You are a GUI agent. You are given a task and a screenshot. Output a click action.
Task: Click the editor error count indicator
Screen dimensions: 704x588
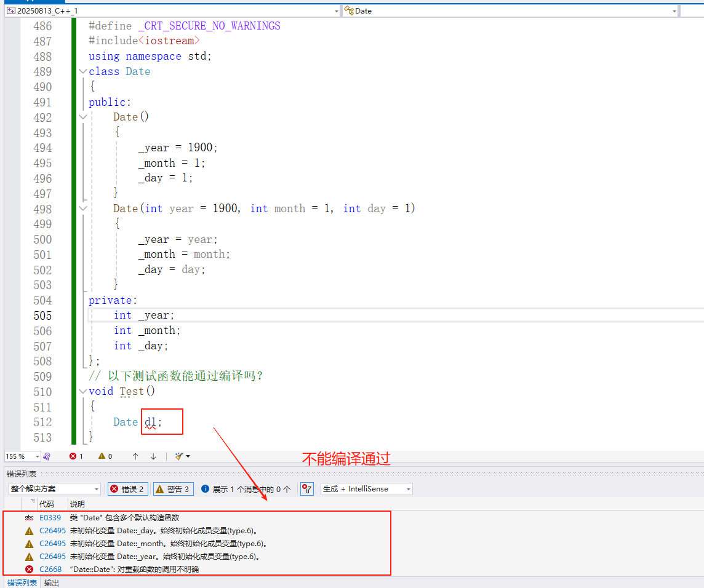76,456
